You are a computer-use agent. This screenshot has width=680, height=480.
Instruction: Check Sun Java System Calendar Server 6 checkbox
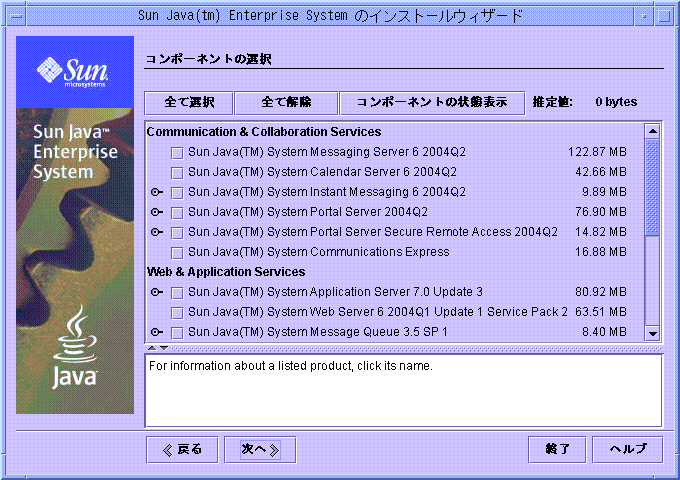pos(177,173)
